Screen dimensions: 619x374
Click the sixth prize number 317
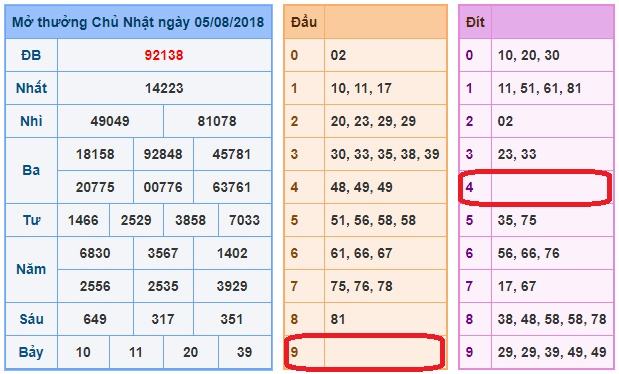[163, 319]
